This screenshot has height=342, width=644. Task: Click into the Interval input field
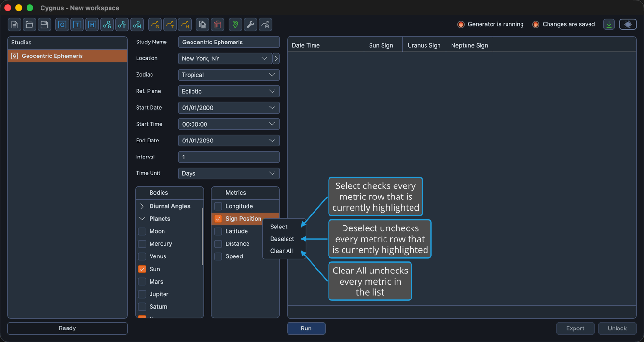[229, 157]
